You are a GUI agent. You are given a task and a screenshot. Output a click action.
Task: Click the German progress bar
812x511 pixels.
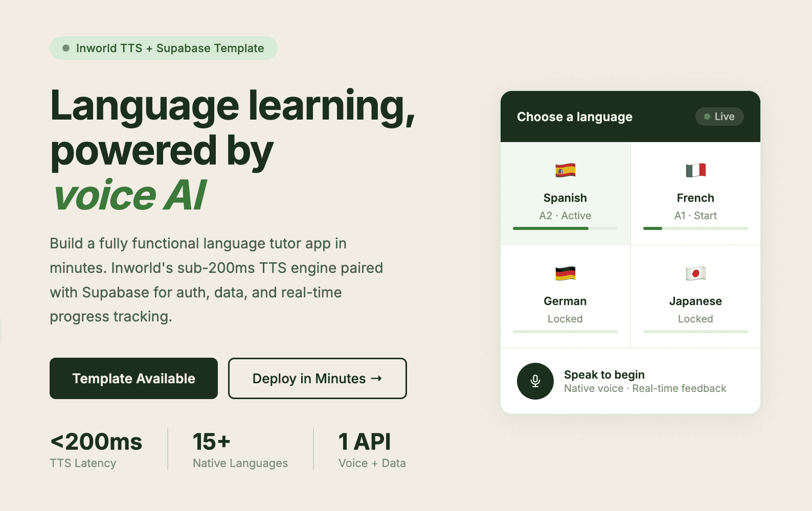click(565, 332)
